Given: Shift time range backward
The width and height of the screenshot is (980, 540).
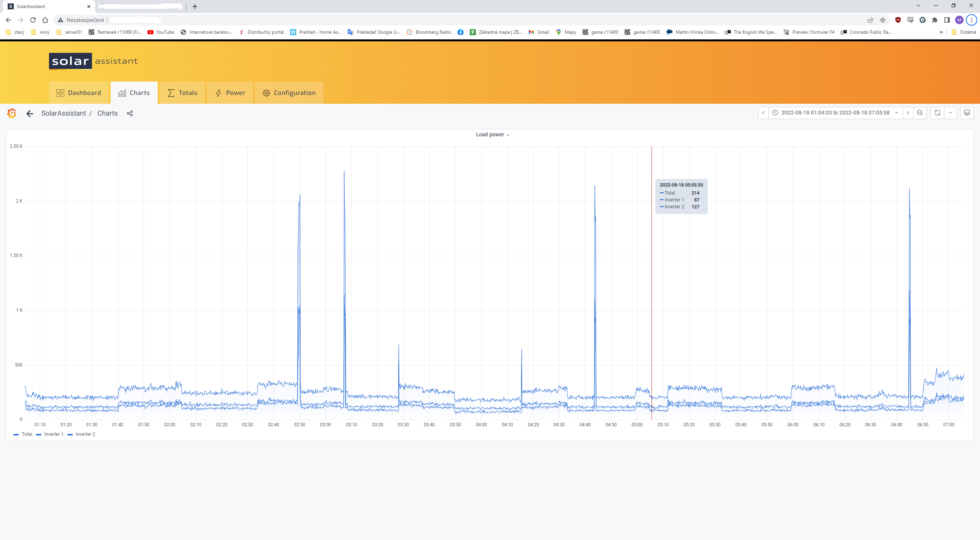Looking at the screenshot, I should tap(763, 113).
